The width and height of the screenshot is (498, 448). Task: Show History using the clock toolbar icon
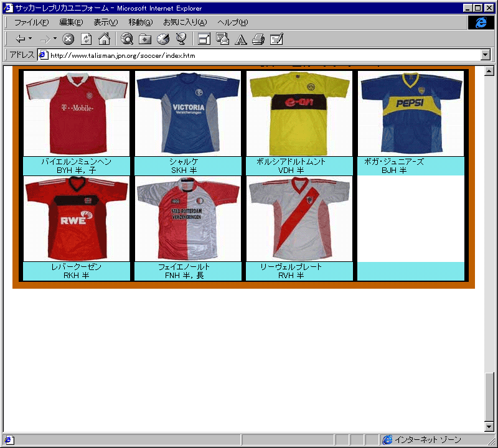tap(163, 39)
